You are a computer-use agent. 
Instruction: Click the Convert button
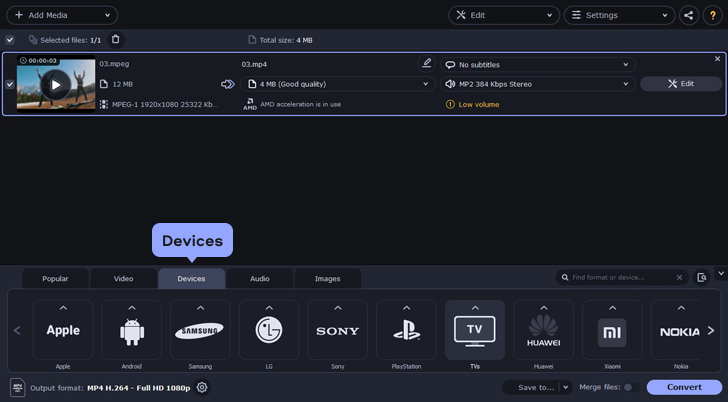pos(684,387)
